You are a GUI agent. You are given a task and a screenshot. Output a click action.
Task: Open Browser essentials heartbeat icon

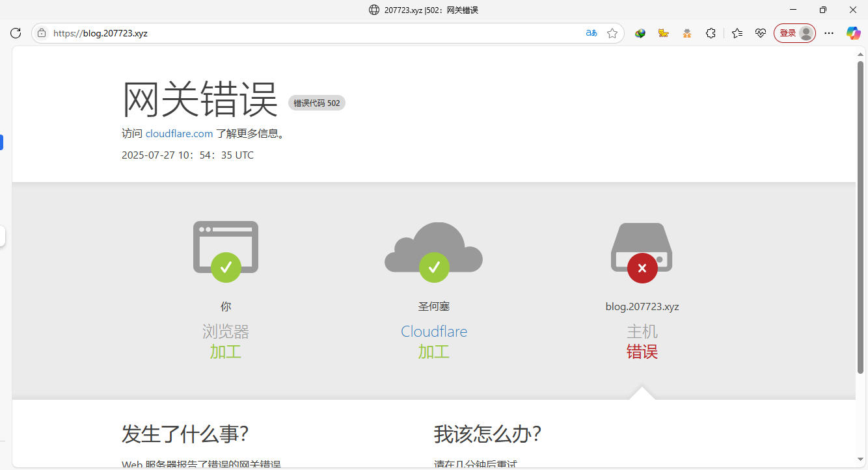coord(761,33)
